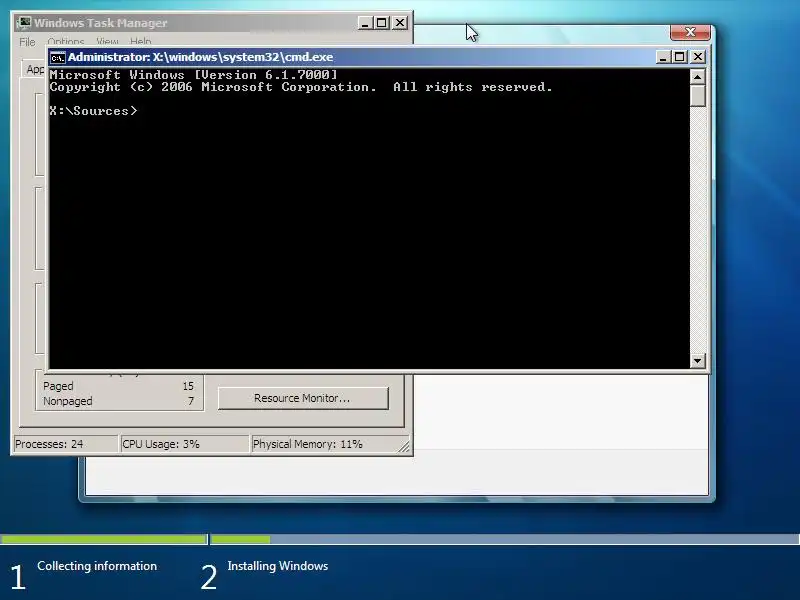
Task: Minimize the Windows Task Manager window
Action: [365, 23]
